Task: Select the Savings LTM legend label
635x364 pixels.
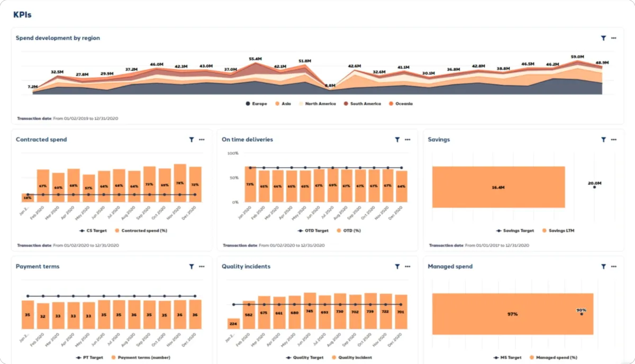Action: [561, 231]
